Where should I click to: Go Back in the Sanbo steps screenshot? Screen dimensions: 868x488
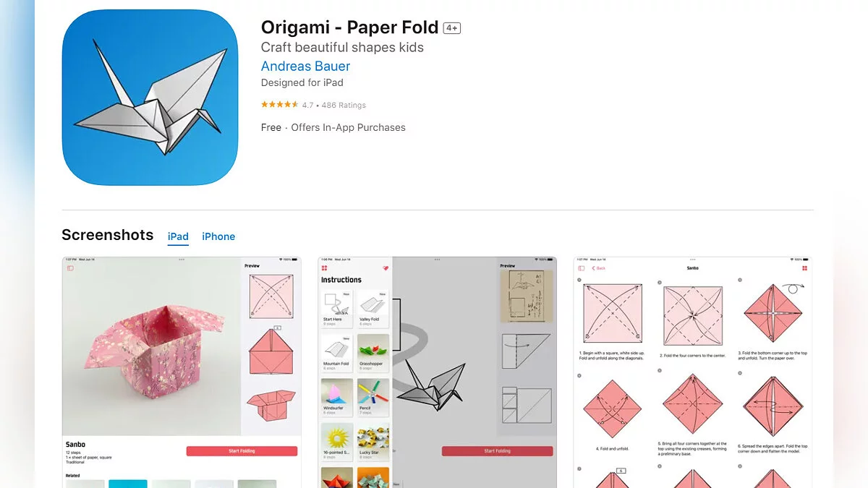pyautogui.click(x=599, y=268)
